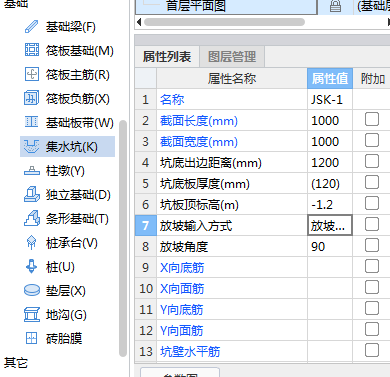Click the horizontal scrollbar under 首层平面图

tap(224, 22)
